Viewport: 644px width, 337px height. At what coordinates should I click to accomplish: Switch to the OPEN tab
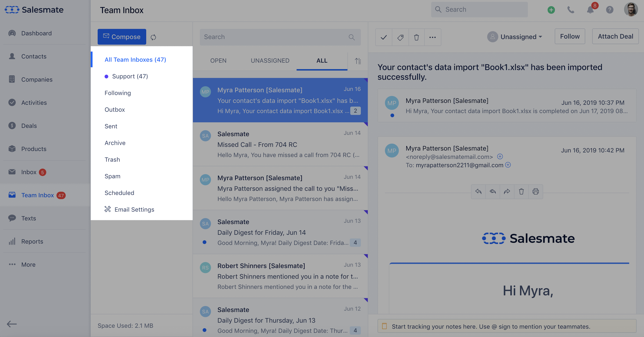[x=218, y=60]
